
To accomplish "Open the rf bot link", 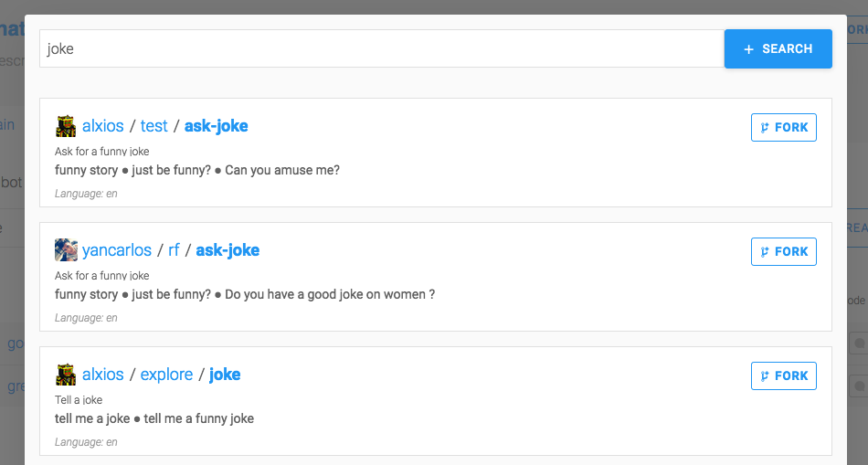I will coord(174,250).
